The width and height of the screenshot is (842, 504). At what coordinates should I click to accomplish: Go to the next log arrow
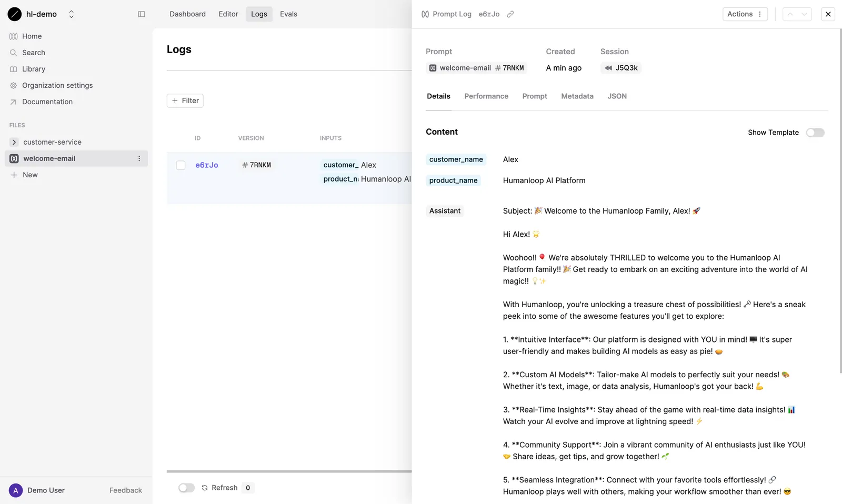[804, 14]
